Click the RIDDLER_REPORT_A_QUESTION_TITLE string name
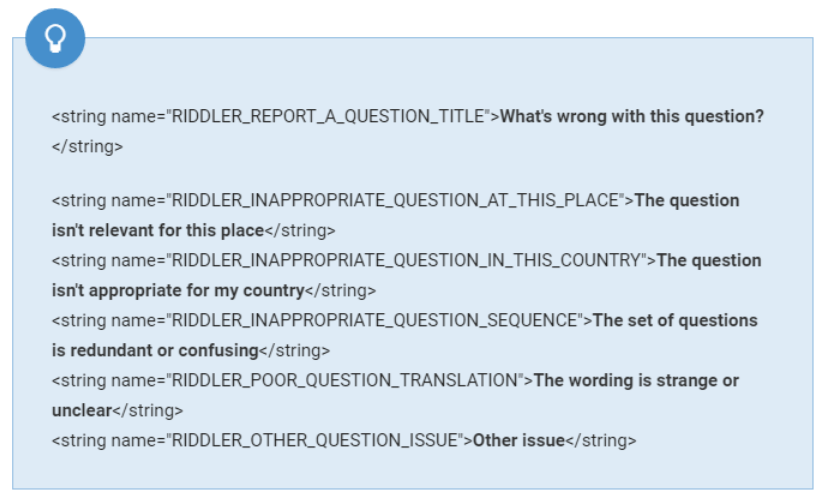Image resolution: width=825 pixels, height=501 pixels. pos(328,116)
